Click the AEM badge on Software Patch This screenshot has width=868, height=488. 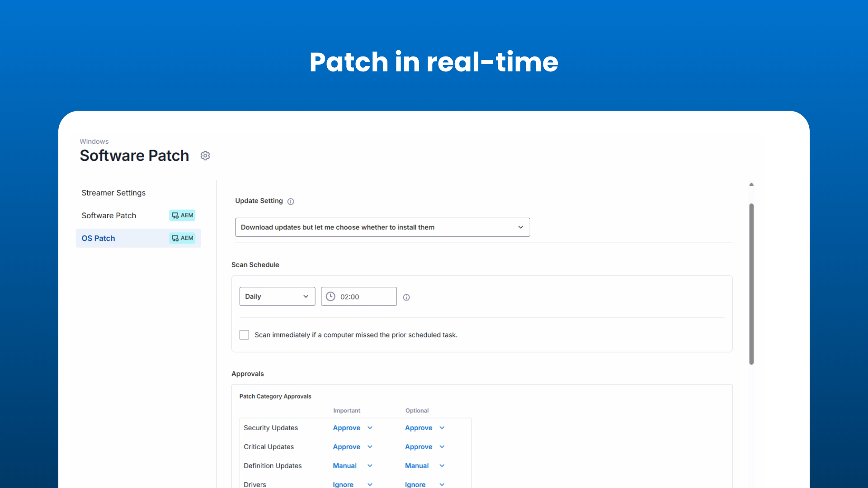182,216
